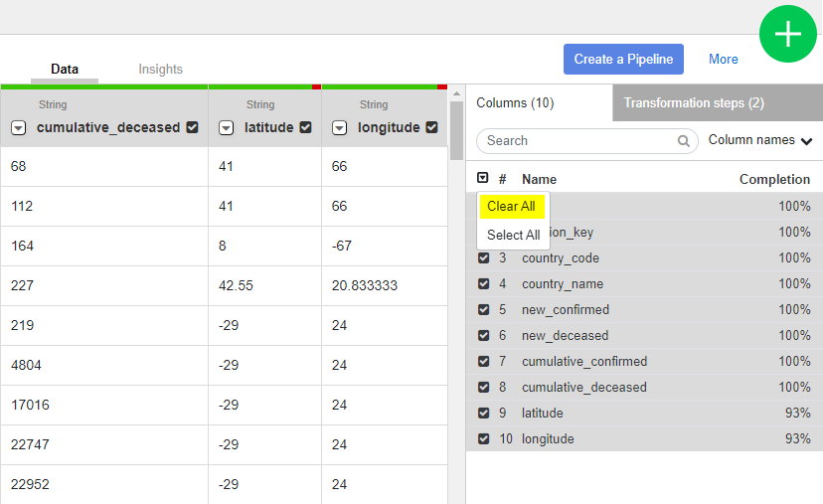Click the search magnifier icon
The width and height of the screenshot is (823, 504).
(x=684, y=141)
